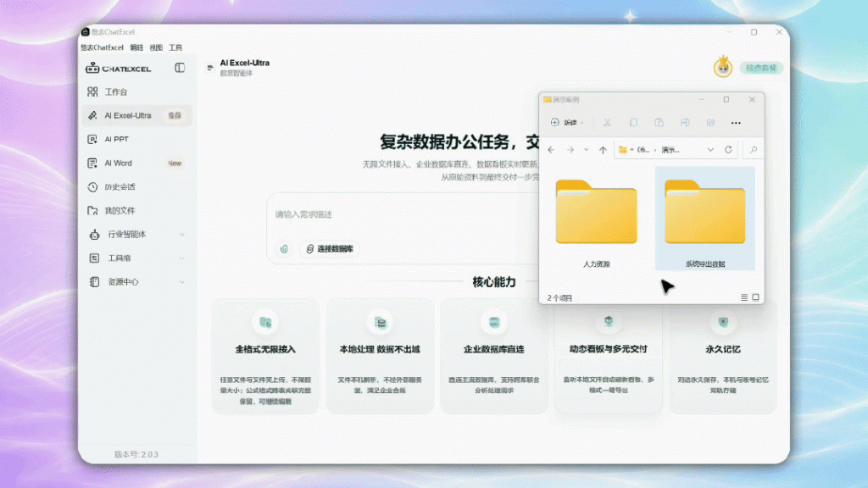Switch Explorer to details view icon
This screenshot has height=488, width=868.
(744, 297)
